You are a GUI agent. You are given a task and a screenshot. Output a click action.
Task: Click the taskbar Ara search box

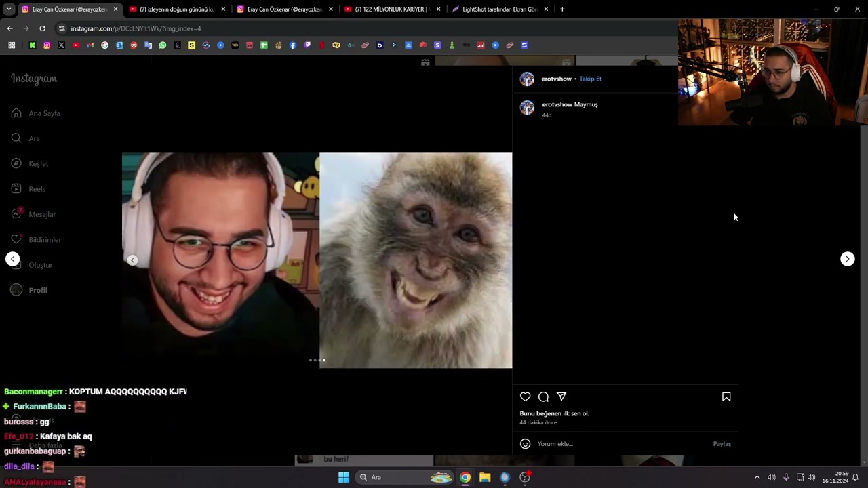[405, 477]
